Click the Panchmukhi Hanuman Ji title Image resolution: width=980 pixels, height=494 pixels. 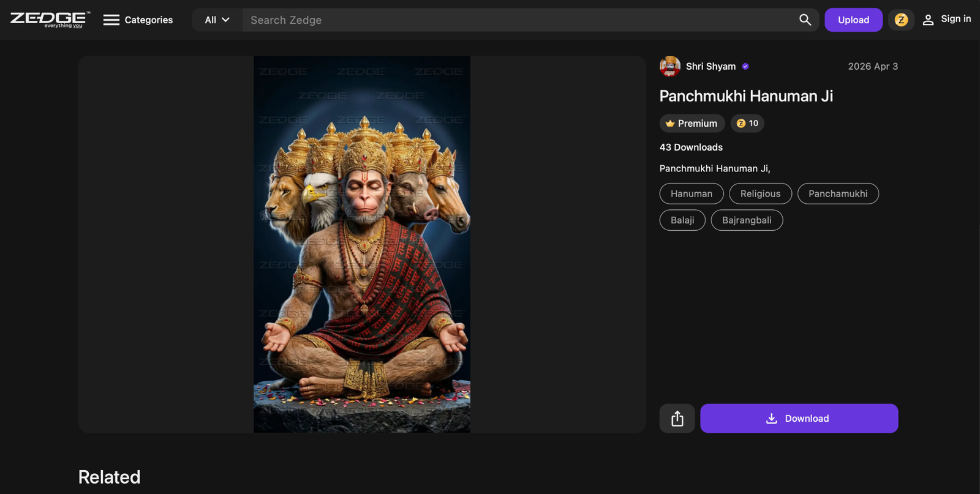pyautogui.click(x=746, y=96)
